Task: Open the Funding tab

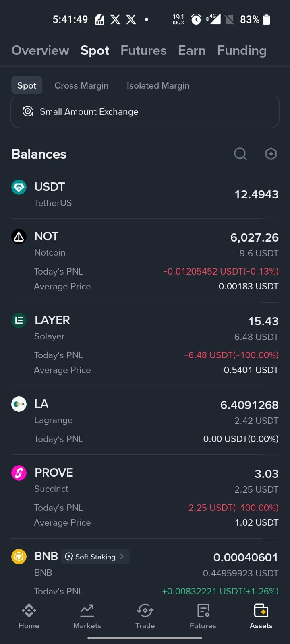Action: click(x=242, y=50)
